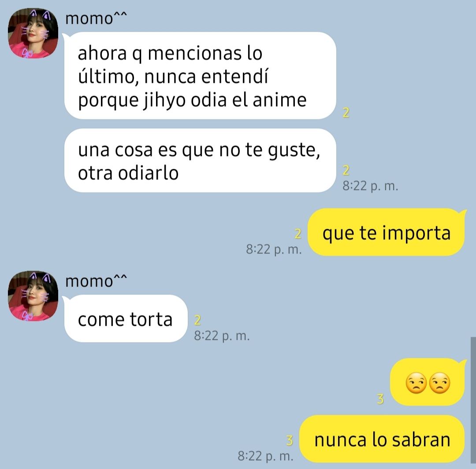Tap the second unamused face emoji

click(439, 383)
